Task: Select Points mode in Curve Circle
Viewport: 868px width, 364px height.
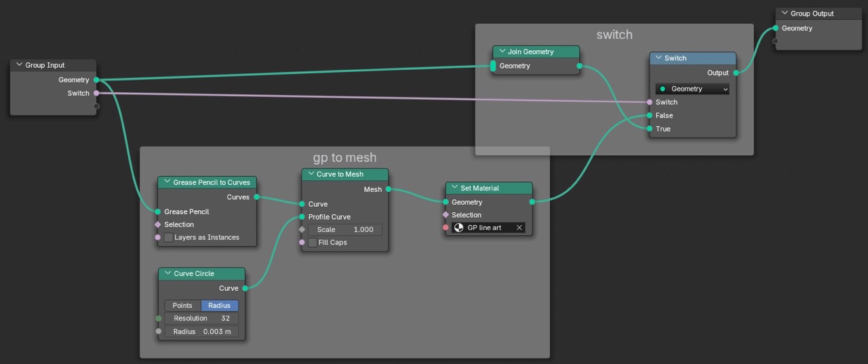Action: (x=182, y=306)
